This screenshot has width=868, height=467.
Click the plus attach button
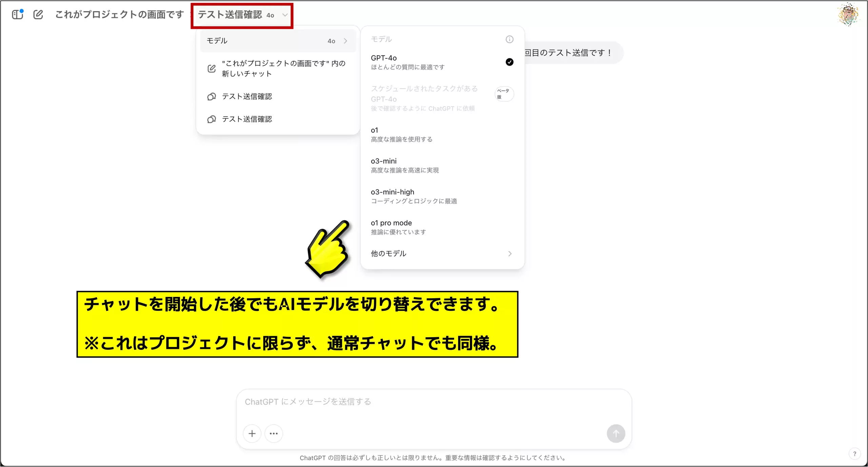coord(252,433)
